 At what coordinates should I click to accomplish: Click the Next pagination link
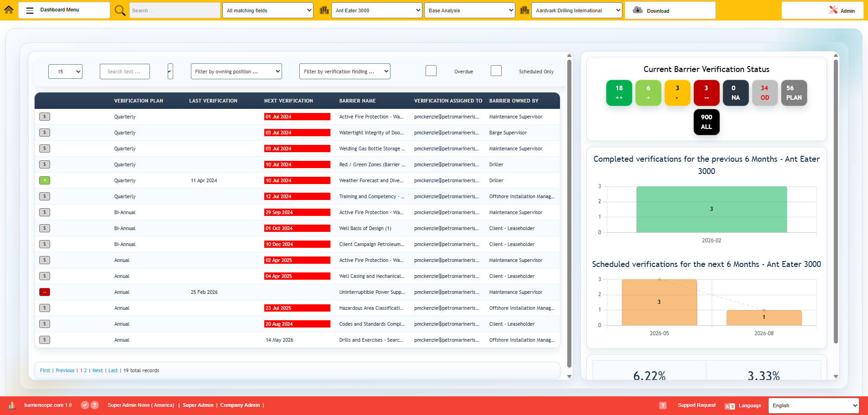[x=98, y=370]
